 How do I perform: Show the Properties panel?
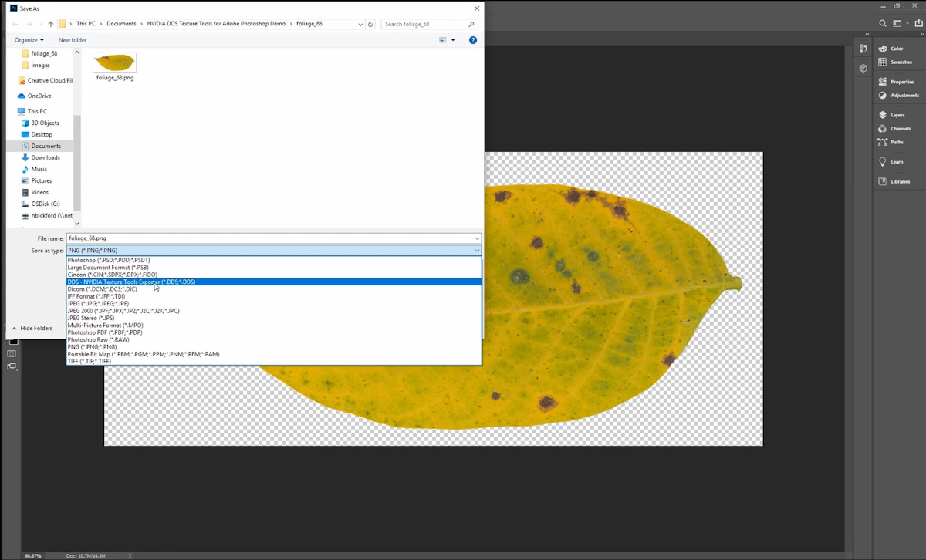(x=883, y=82)
